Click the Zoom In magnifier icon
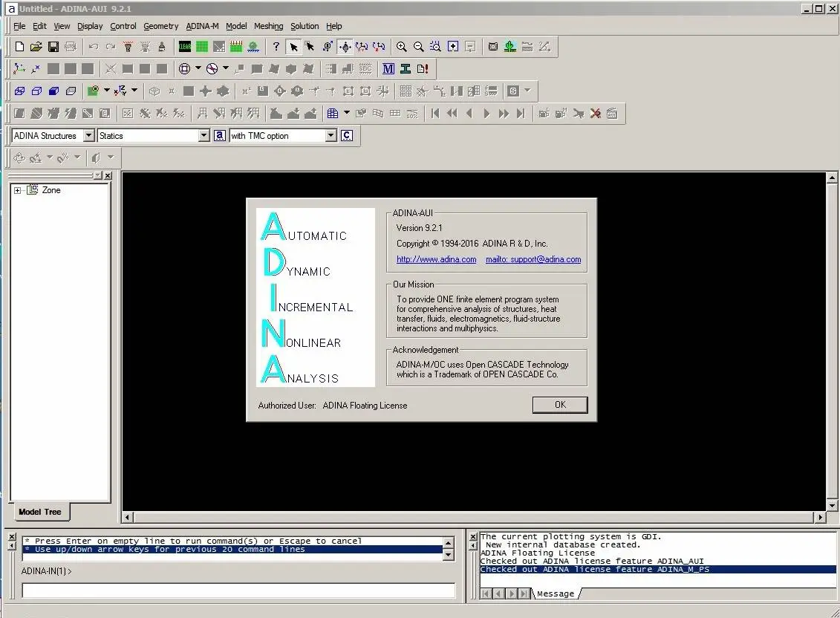This screenshot has height=618, width=840. coord(401,47)
